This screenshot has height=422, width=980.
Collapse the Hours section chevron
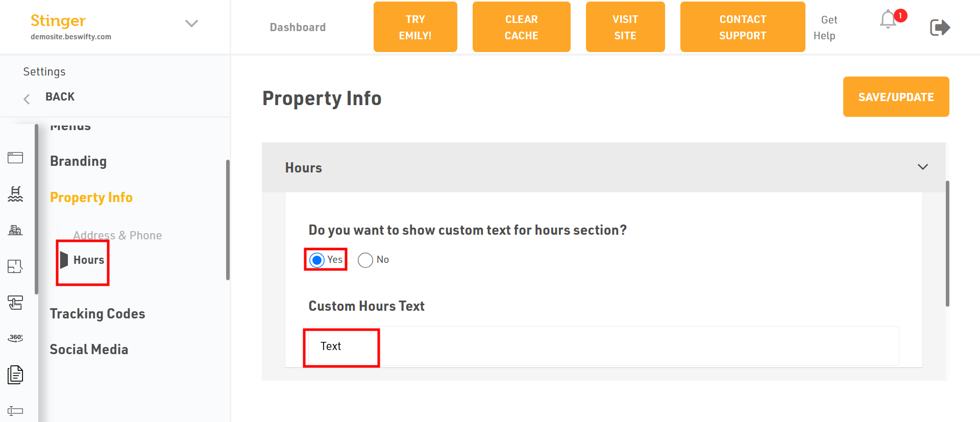(x=923, y=167)
